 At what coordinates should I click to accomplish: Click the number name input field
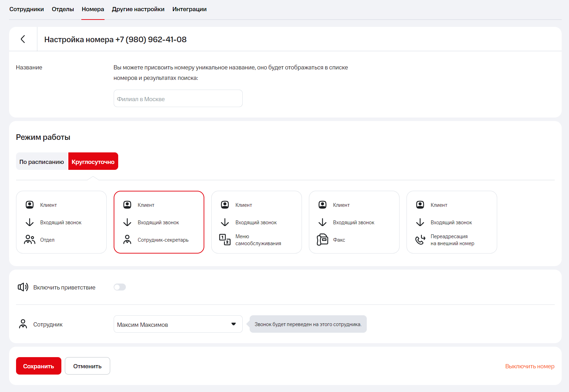pyautogui.click(x=178, y=99)
